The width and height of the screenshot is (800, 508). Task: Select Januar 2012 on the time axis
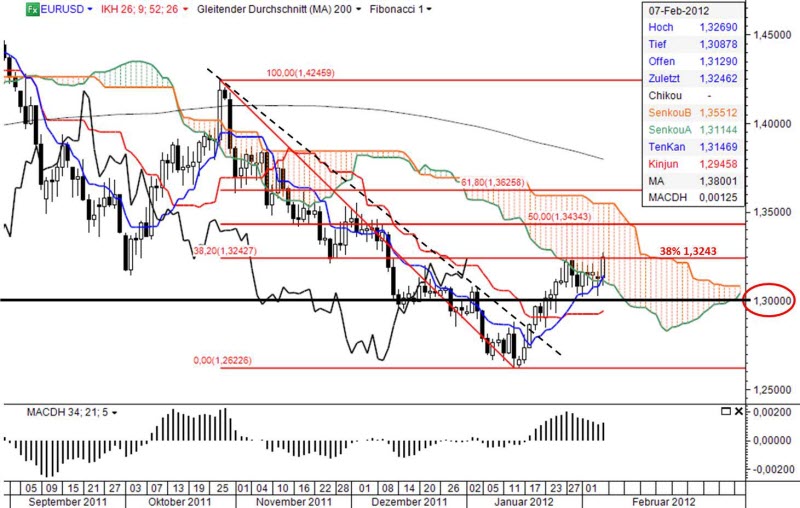(x=524, y=501)
